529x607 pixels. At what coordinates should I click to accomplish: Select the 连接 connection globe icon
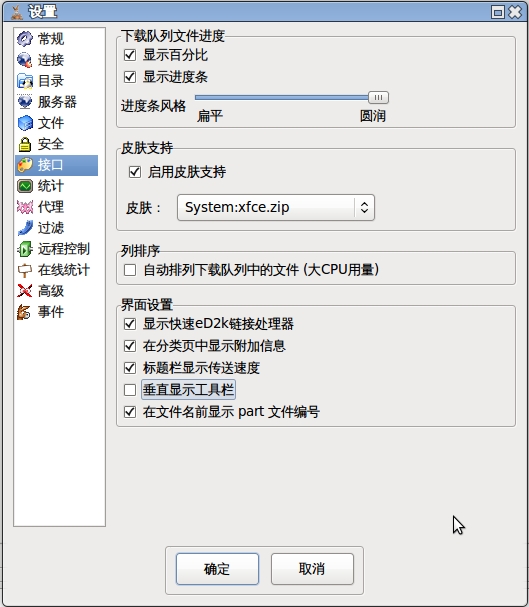25,60
